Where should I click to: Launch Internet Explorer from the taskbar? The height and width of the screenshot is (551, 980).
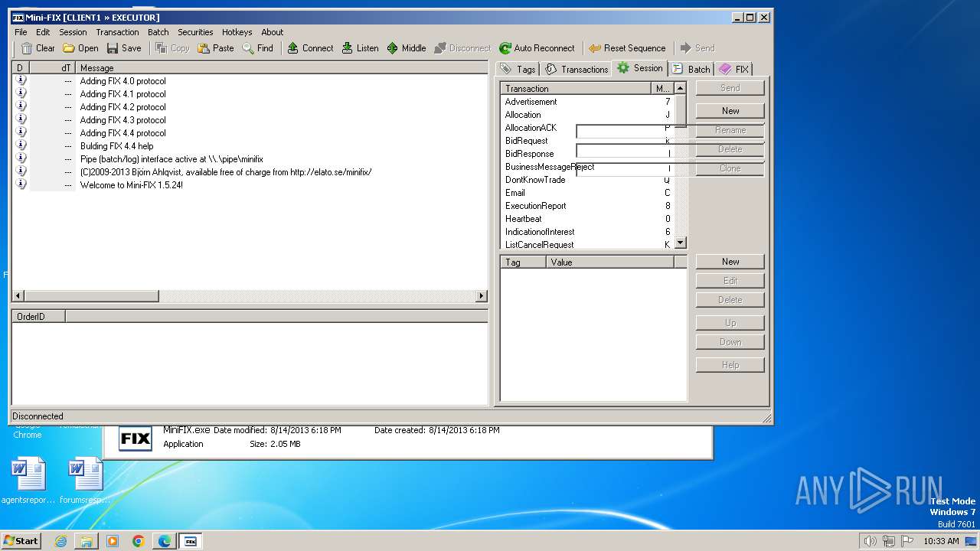coord(61,541)
